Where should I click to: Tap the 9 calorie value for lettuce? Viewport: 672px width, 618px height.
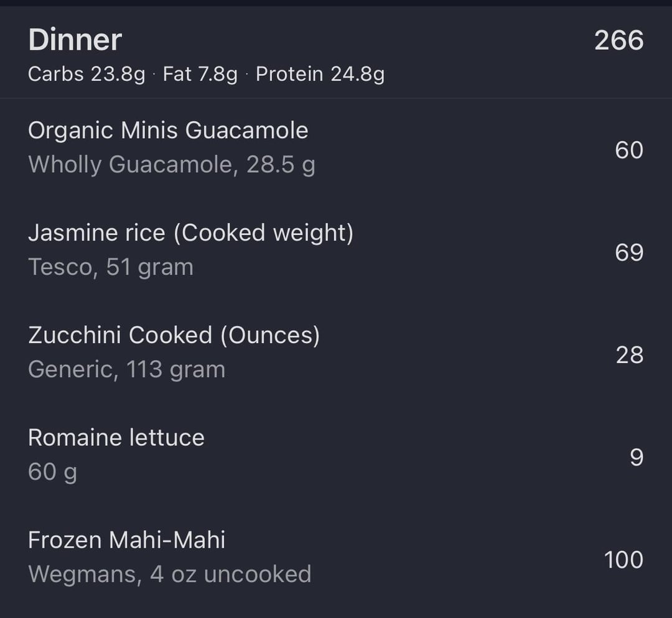[637, 458]
